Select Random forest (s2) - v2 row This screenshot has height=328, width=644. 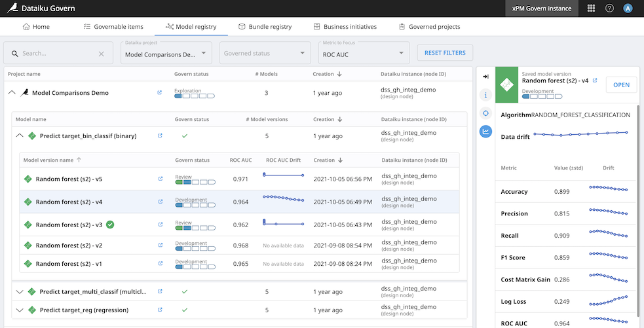click(239, 245)
